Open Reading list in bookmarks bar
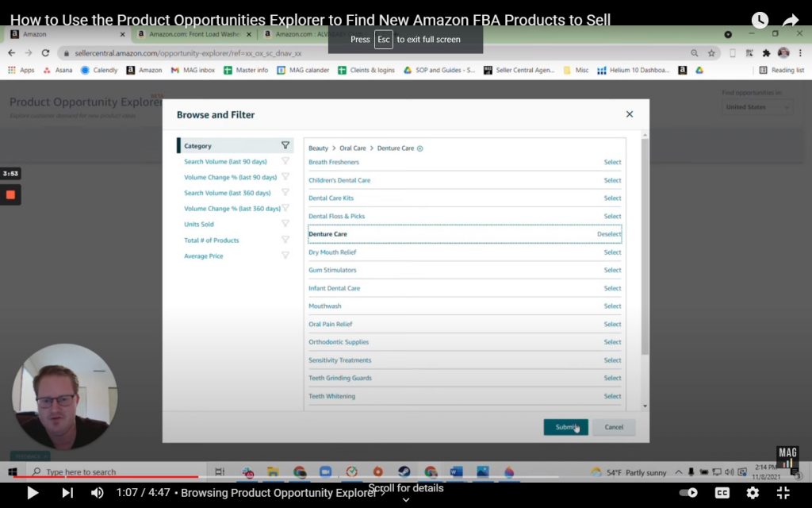Image resolution: width=812 pixels, height=508 pixels. 781,70
